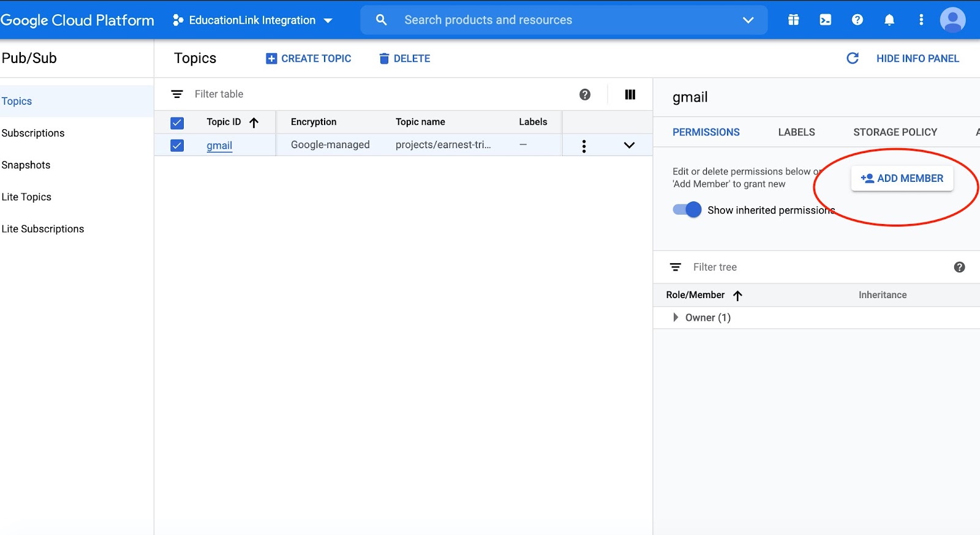Click the Filter tree icon
The height and width of the screenshot is (535, 980).
click(x=675, y=267)
